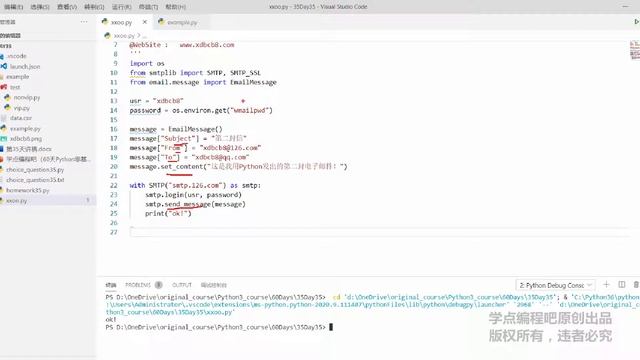The height and width of the screenshot is (360, 640).
Task: Open vip.py in the file explorer
Action: click(x=21, y=108)
